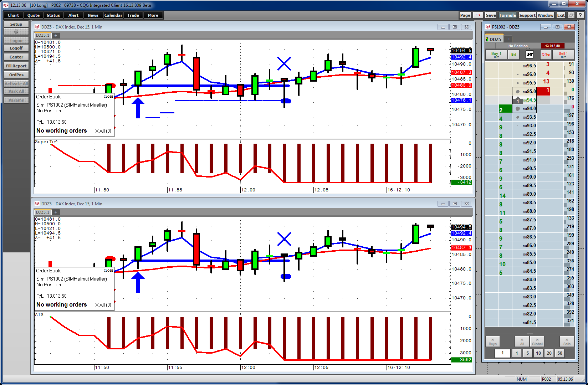Click the Logoff sidebar button
Image resolution: width=588 pixels, height=385 pixels.
(x=16, y=48)
